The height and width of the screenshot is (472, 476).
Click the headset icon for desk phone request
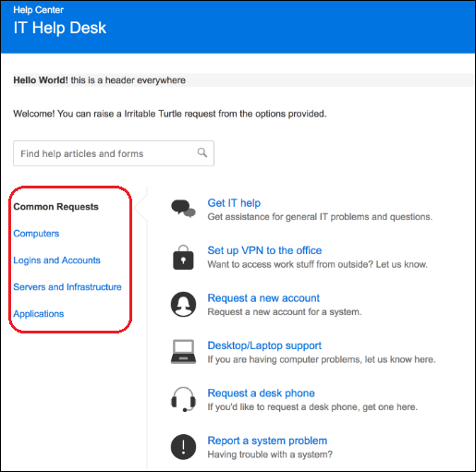pos(183,399)
